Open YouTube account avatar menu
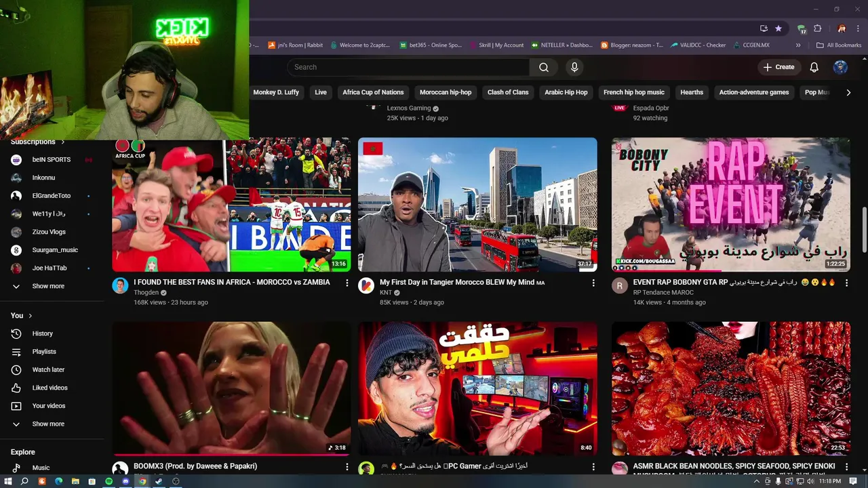 (x=840, y=67)
